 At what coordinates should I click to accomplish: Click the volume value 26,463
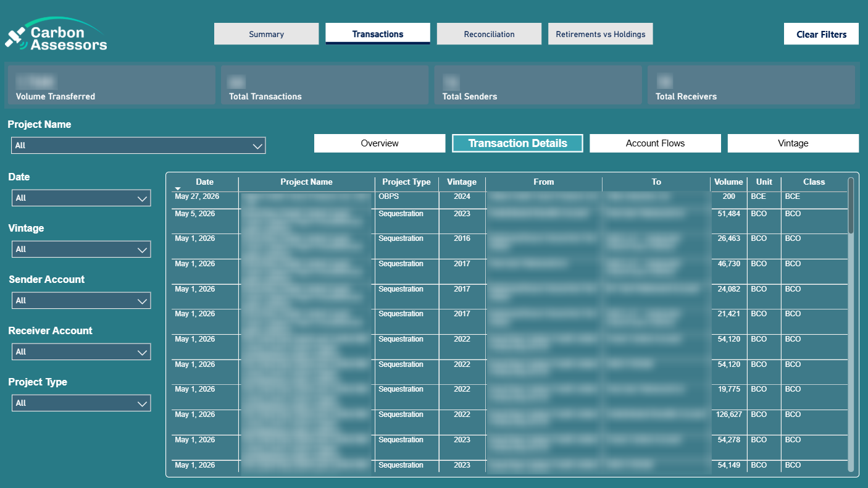point(729,238)
